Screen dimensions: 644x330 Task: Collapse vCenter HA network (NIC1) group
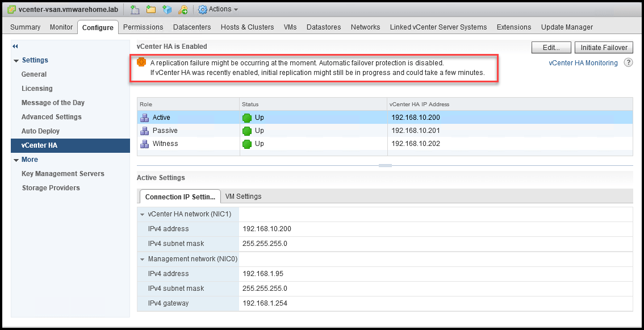coord(143,215)
